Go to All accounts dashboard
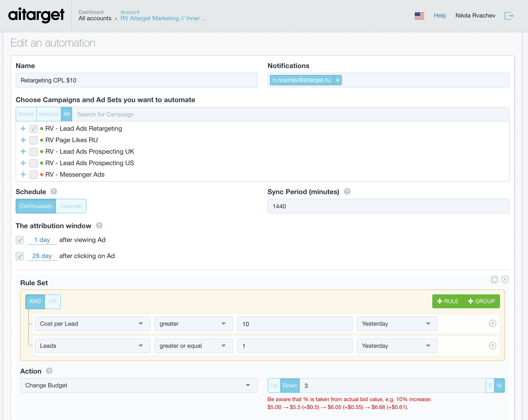 [95, 18]
